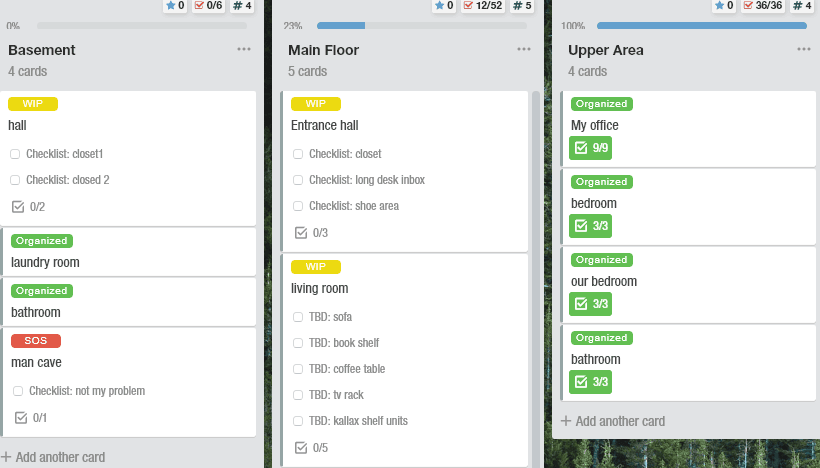This screenshot has width=820, height=468.
Task: Click the 0/2 checklist icon on hall card
Action: tap(18, 207)
